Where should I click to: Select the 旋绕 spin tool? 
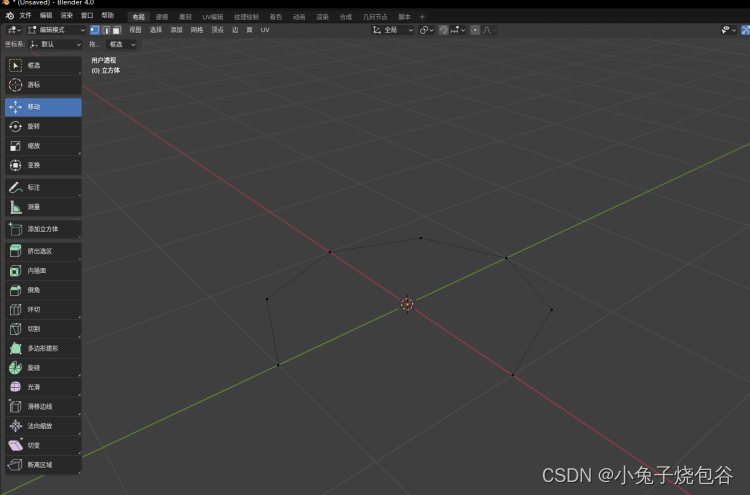[43, 368]
